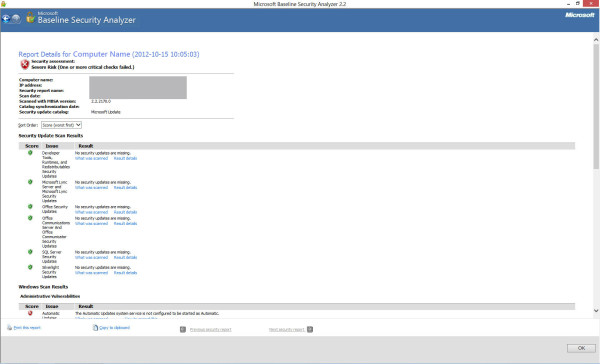Click the scrollbar down arrow
The height and width of the screenshot is (364, 600).
pyautogui.click(x=596, y=311)
